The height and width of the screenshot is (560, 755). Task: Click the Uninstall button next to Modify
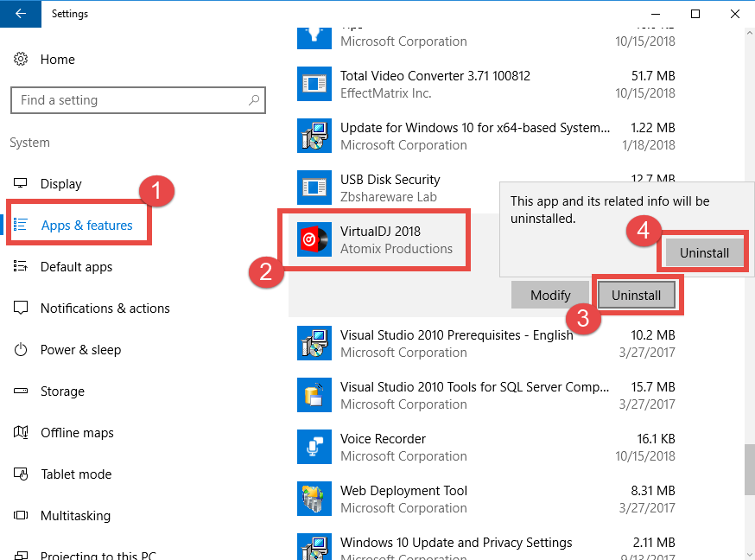coord(636,295)
